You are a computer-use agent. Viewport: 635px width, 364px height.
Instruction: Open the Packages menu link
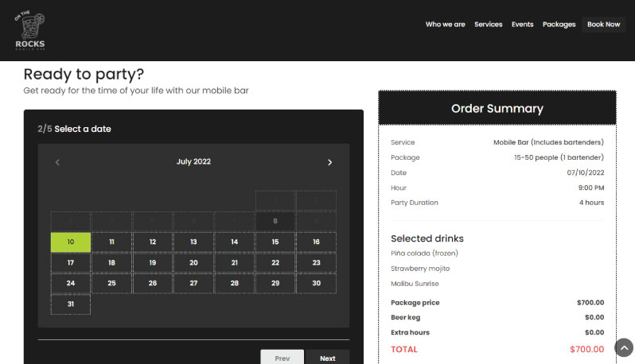(559, 25)
